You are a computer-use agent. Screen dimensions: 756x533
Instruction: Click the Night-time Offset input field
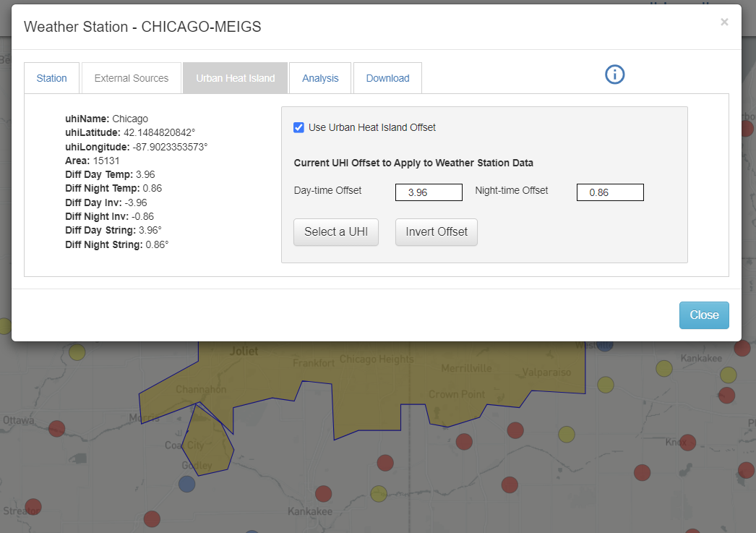610,192
